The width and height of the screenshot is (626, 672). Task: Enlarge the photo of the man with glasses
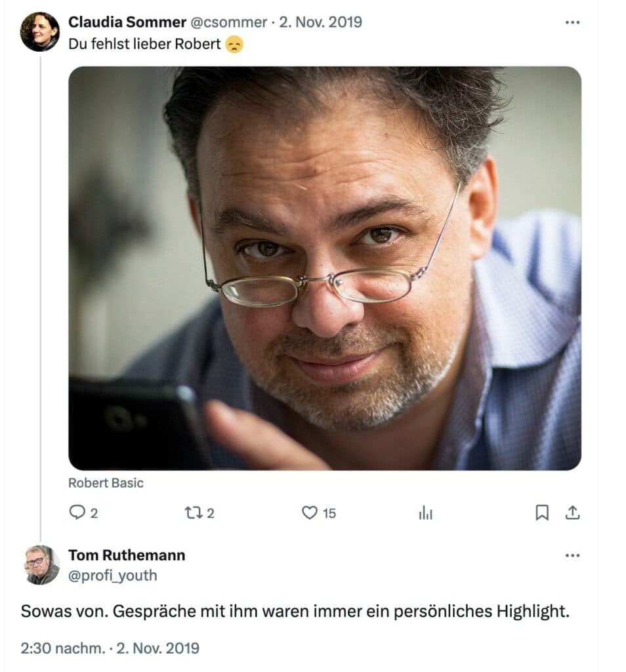point(325,268)
